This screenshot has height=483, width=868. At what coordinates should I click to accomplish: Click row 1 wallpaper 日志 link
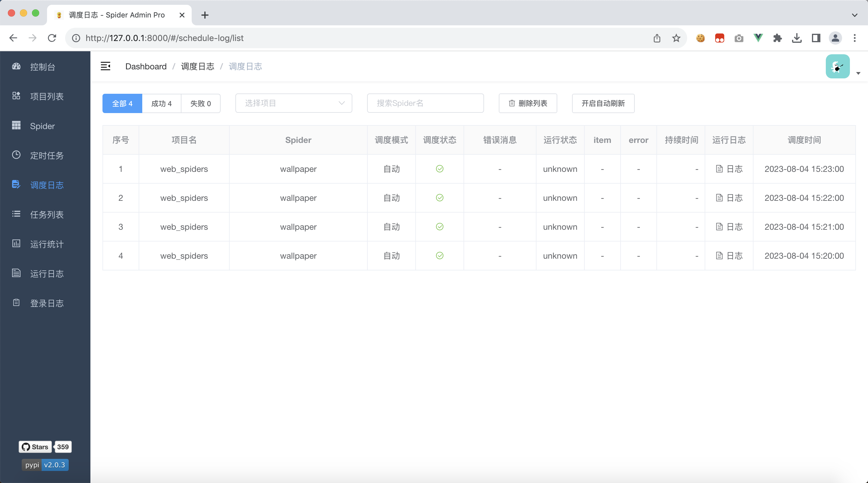(729, 169)
